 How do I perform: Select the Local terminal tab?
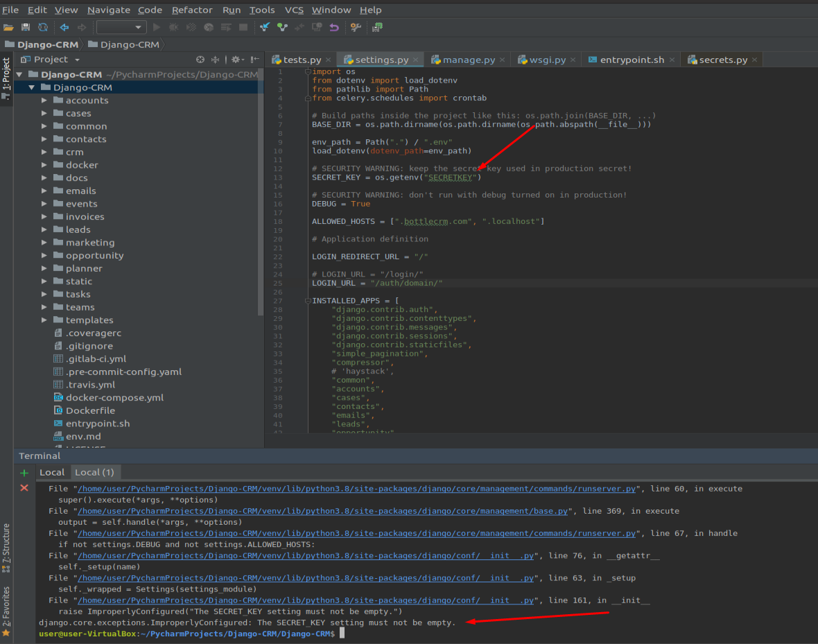pyautogui.click(x=52, y=472)
